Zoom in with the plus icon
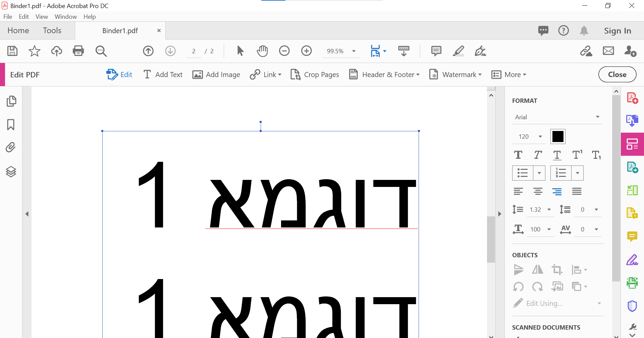644x338 pixels. (x=307, y=51)
